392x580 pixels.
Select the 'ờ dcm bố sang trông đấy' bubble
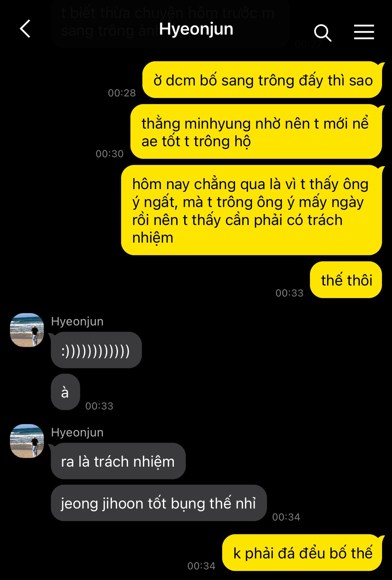click(x=262, y=80)
